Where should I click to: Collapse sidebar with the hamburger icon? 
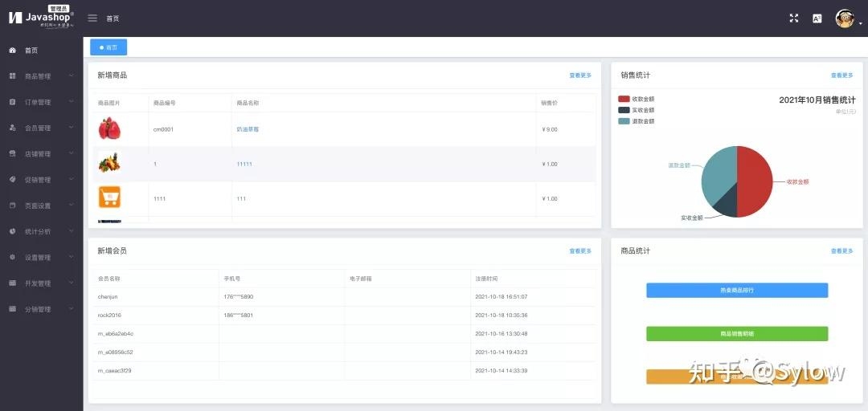92,18
